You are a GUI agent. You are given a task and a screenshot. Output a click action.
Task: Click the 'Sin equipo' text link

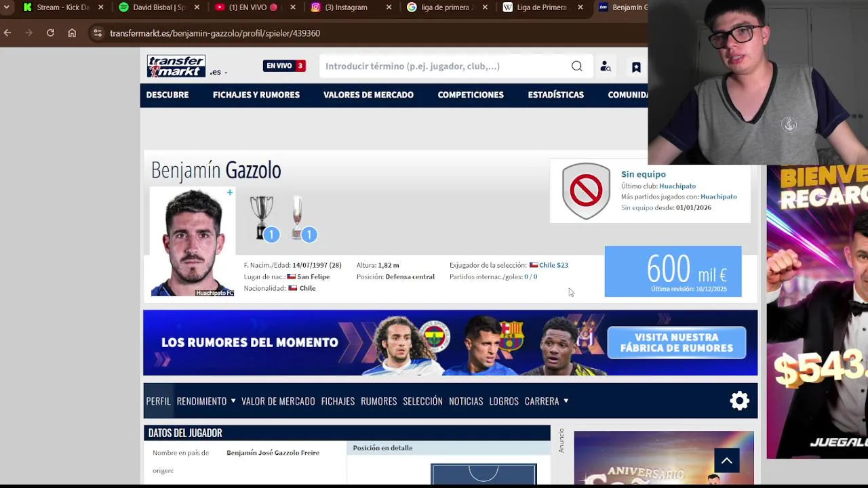[643, 174]
